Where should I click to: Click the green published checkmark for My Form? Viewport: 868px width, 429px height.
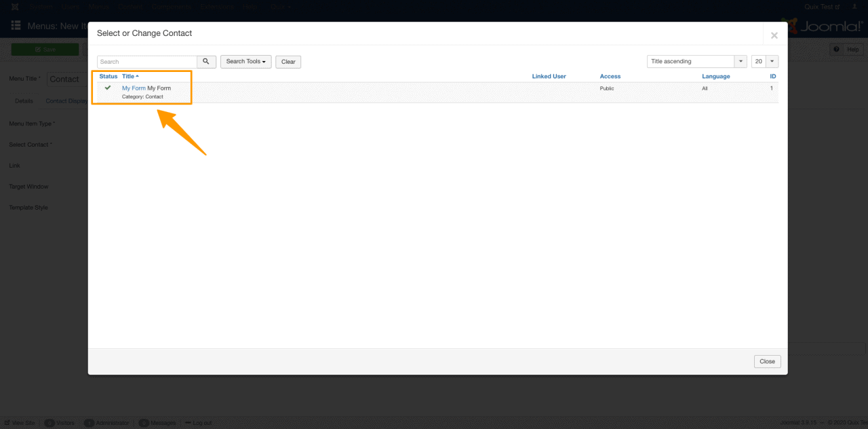pos(108,88)
